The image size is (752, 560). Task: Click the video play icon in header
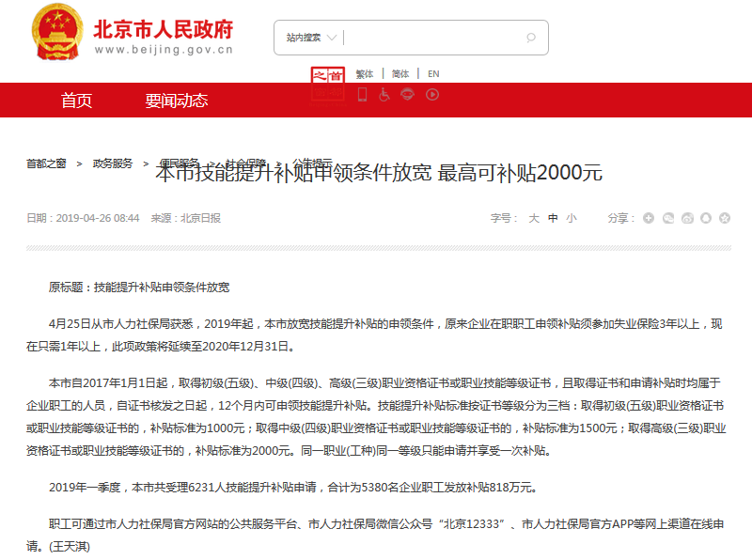pos(431,94)
